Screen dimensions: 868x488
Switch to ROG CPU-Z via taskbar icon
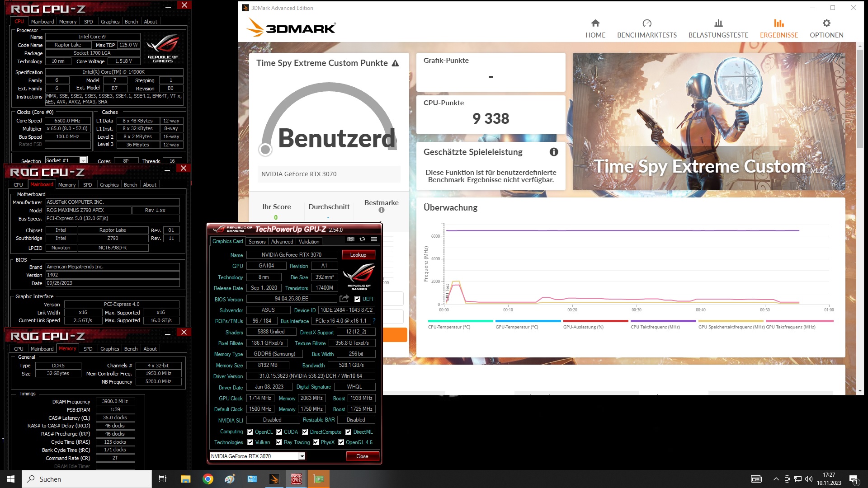point(296,479)
